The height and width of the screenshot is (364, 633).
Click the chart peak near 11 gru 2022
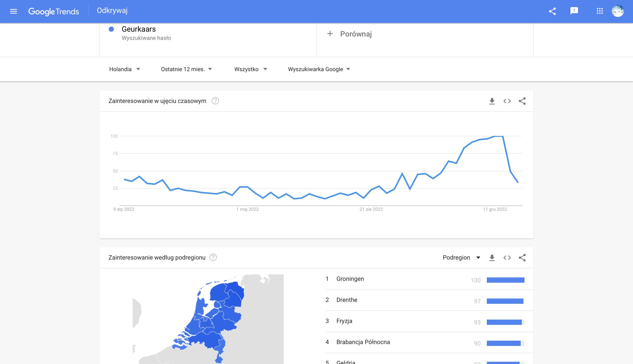498,136
